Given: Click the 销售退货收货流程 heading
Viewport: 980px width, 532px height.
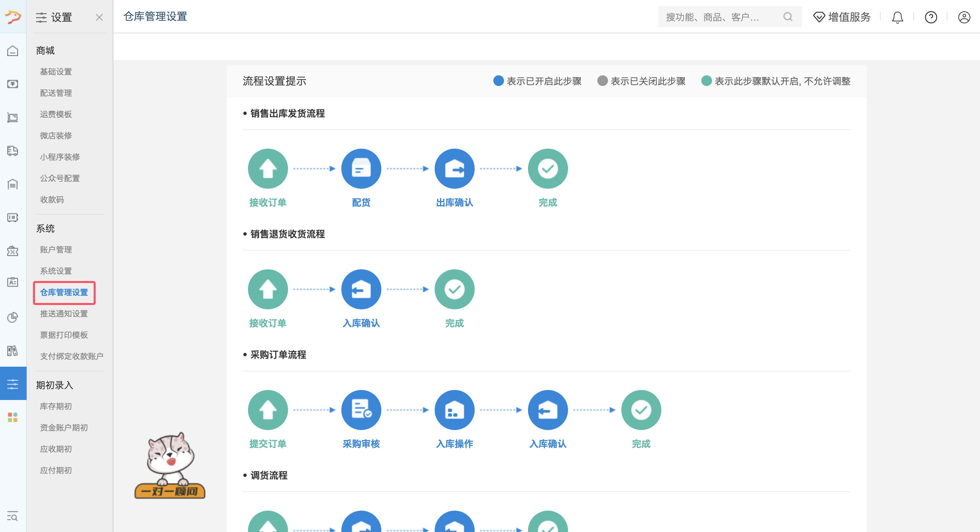Looking at the screenshot, I should pyautogui.click(x=287, y=234).
